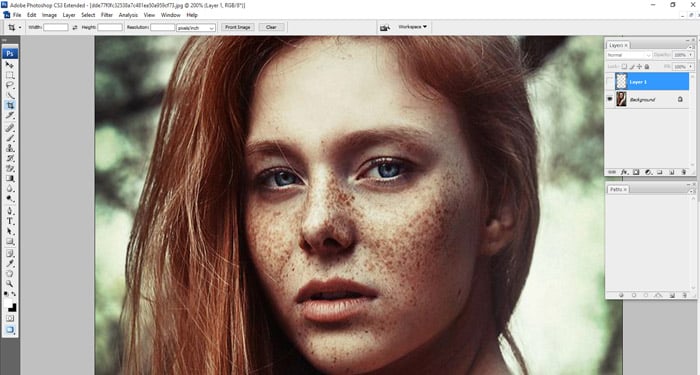The image size is (700, 375).
Task: Open the pixels/inch units dropdown
Action: [196, 28]
